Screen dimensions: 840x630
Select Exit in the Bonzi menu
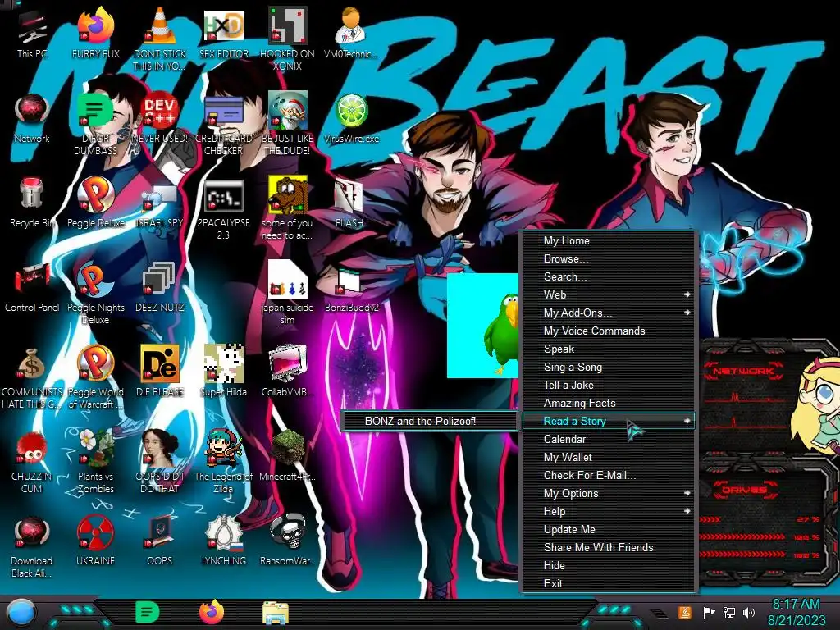609,584
